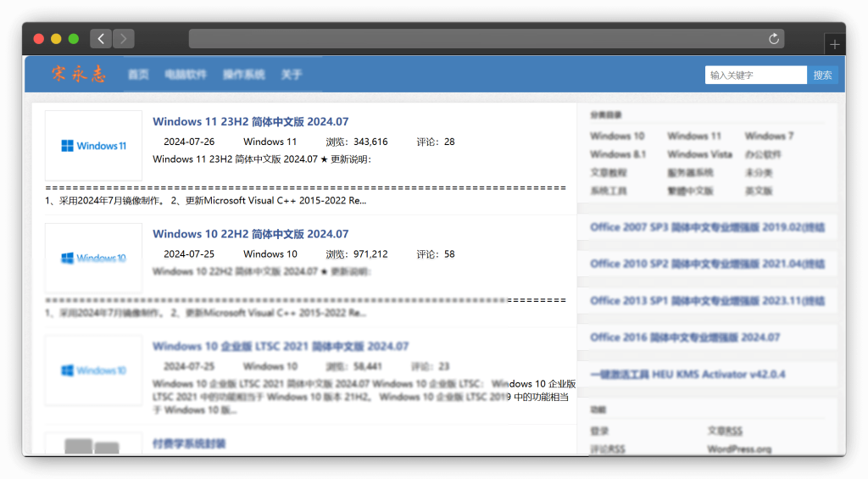The width and height of the screenshot is (868, 479).
Task: Select sidebar category 未分类
Action: coord(759,172)
